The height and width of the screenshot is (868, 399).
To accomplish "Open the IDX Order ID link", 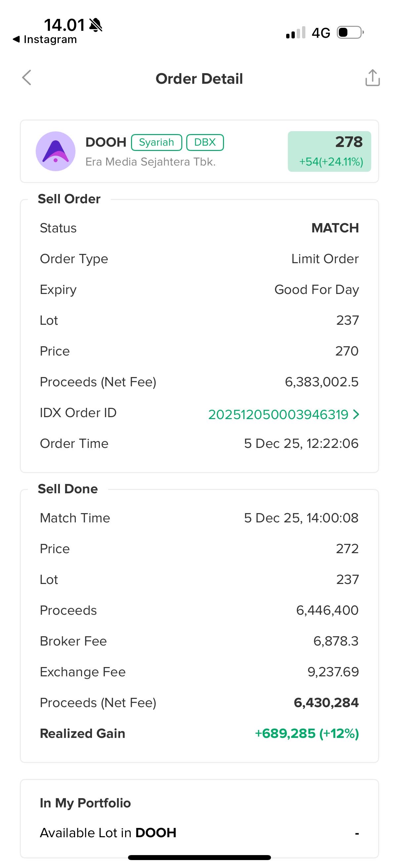I will [278, 414].
